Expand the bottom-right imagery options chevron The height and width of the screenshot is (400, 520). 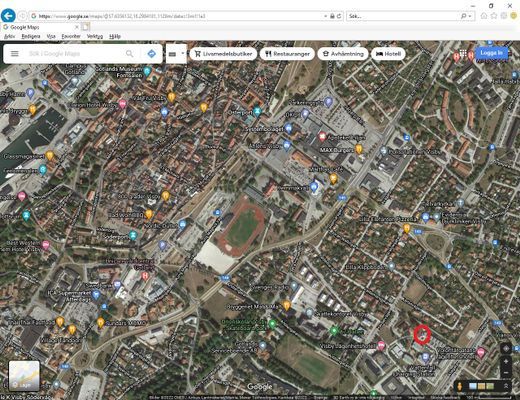pyautogui.click(x=506, y=386)
